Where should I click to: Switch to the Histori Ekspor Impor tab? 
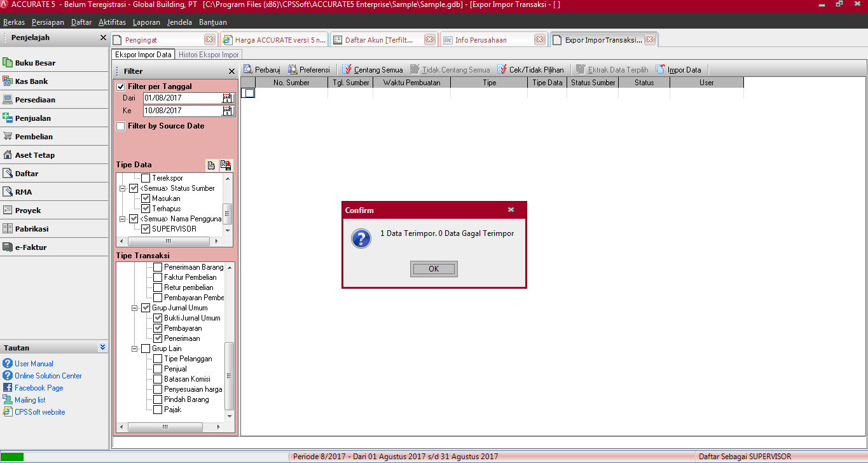pos(209,55)
